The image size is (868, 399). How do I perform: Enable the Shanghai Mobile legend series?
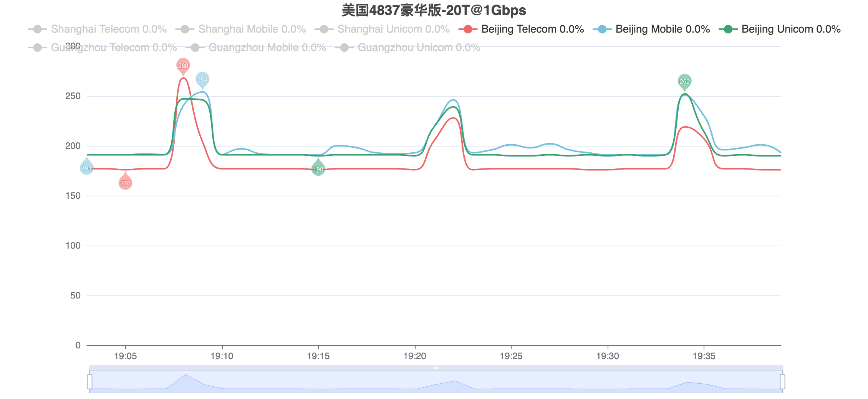pyautogui.click(x=240, y=29)
